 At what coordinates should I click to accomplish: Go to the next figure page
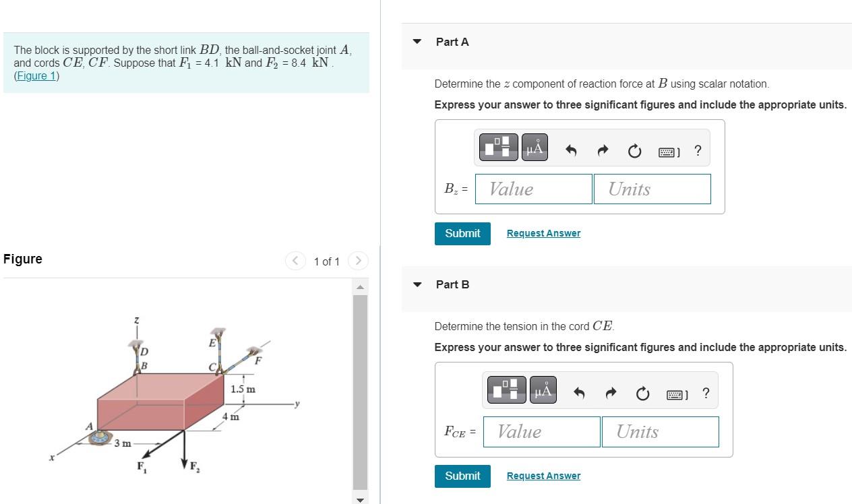click(x=358, y=261)
